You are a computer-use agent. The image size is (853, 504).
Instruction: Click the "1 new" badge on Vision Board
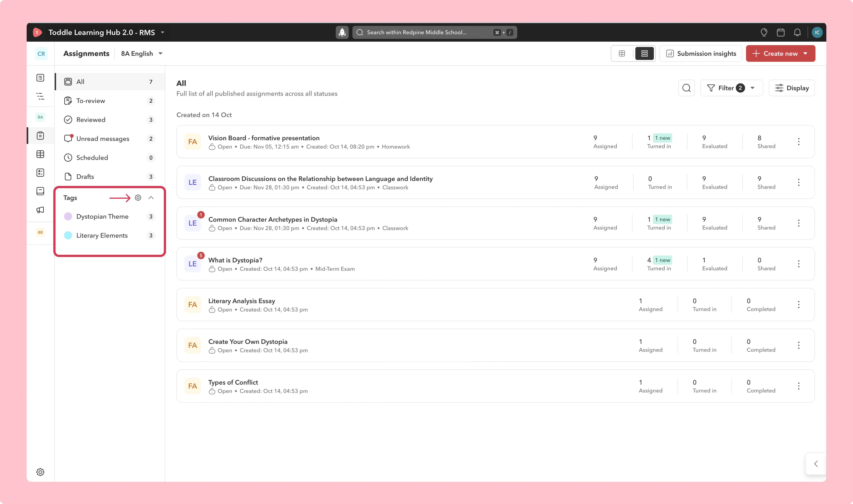click(x=662, y=138)
